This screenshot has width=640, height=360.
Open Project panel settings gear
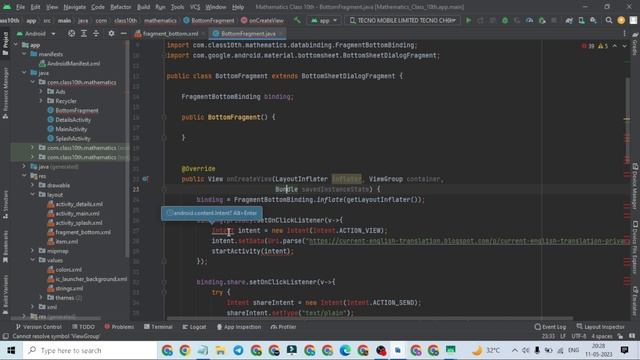[111, 33]
